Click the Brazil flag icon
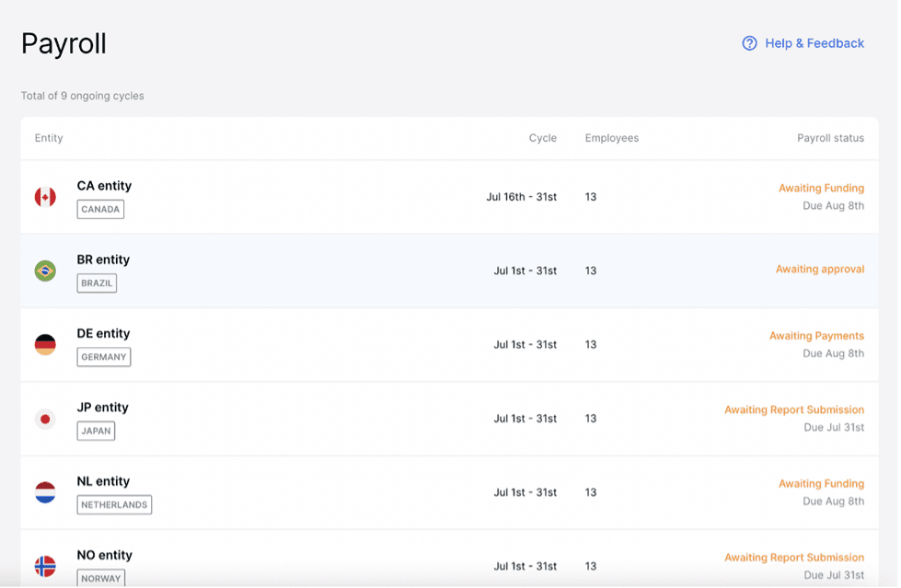Screen dimensions: 901x588 click(x=45, y=271)
